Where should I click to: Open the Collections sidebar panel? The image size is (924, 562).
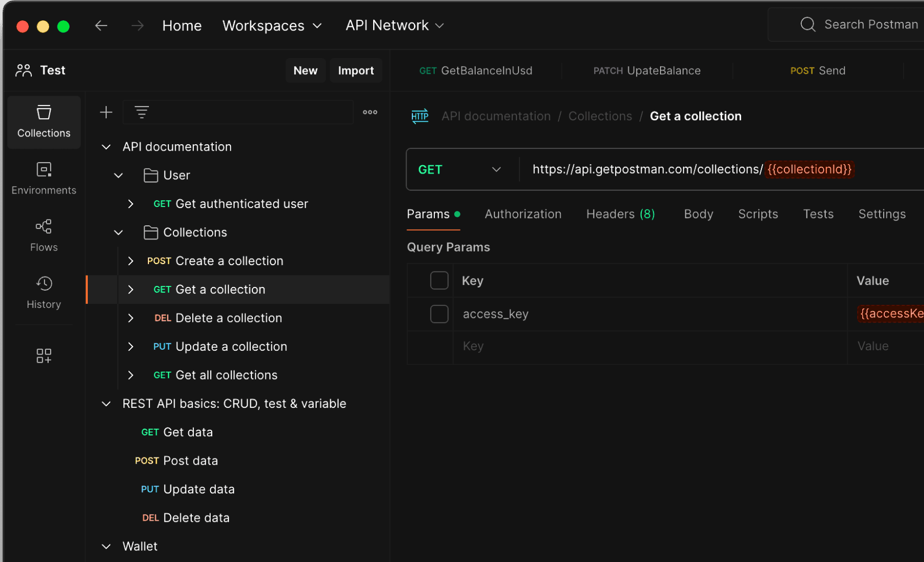44,122
